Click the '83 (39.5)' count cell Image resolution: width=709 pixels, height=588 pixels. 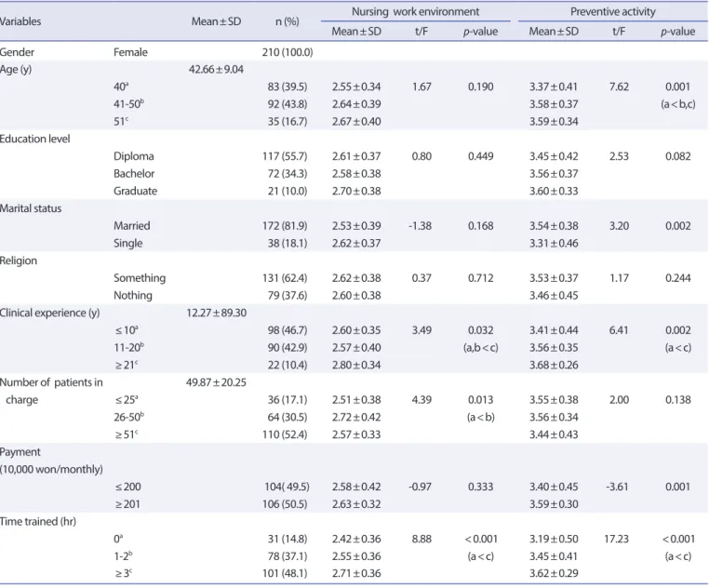[x=288, y=87]
